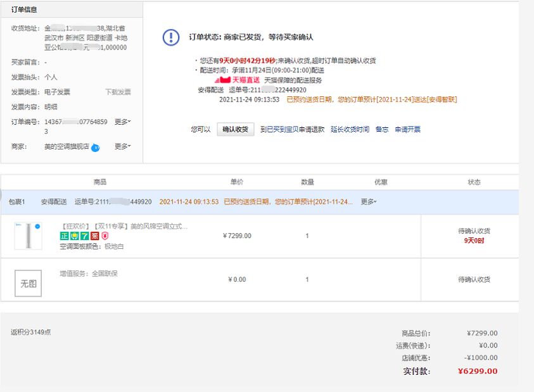Click the red ¥ shield badge

point(105,236)
